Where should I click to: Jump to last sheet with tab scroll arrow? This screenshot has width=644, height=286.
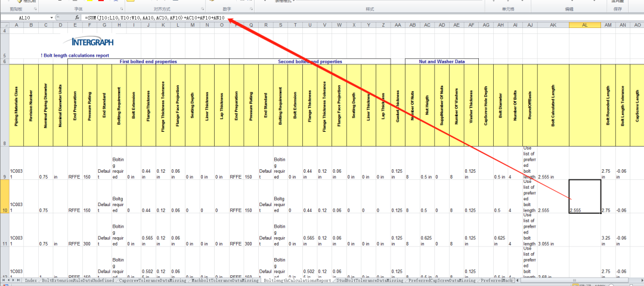coord(18,281)
